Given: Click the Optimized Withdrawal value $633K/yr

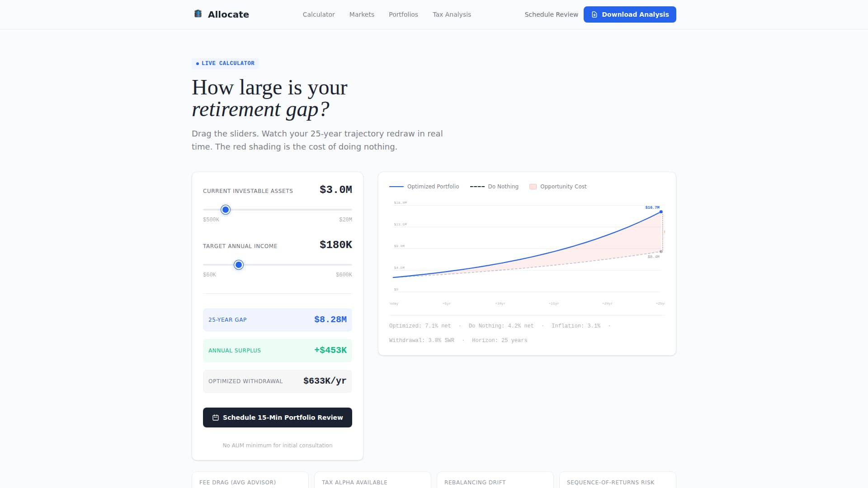Looking at the screenshot, I should pos(325,381).
